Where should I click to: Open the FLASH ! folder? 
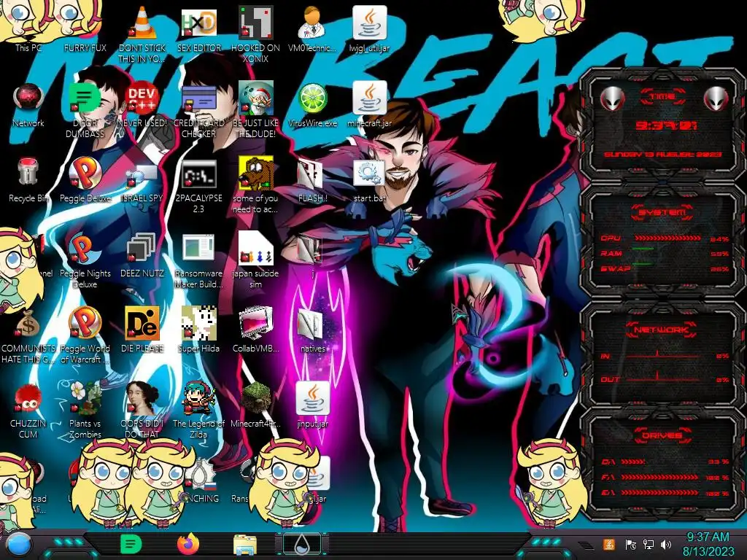click(x=311, y=174)
